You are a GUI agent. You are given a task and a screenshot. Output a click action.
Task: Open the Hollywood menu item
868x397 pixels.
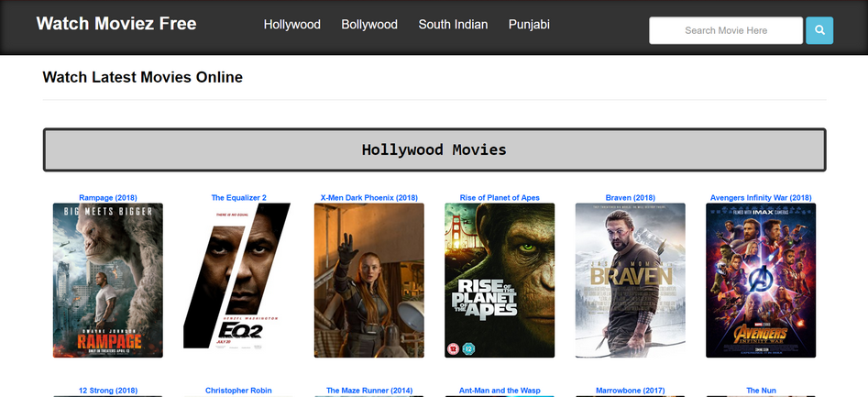[x=291, y=25]
